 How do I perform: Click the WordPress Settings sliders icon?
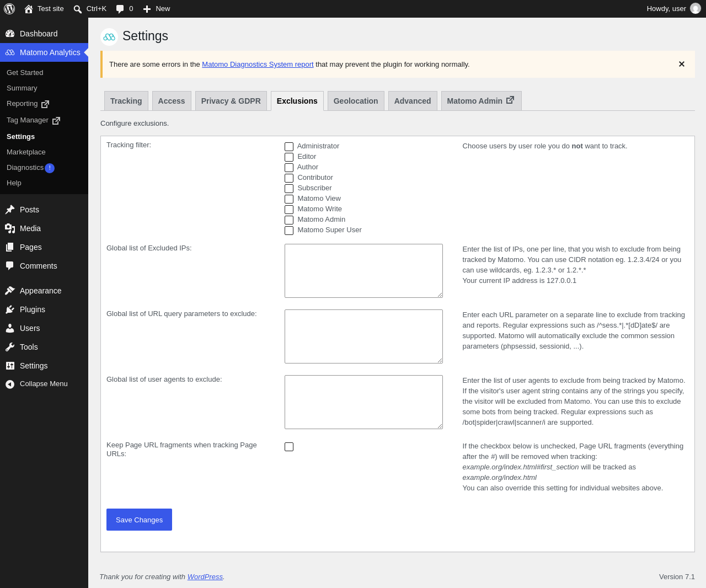point(10,366)
